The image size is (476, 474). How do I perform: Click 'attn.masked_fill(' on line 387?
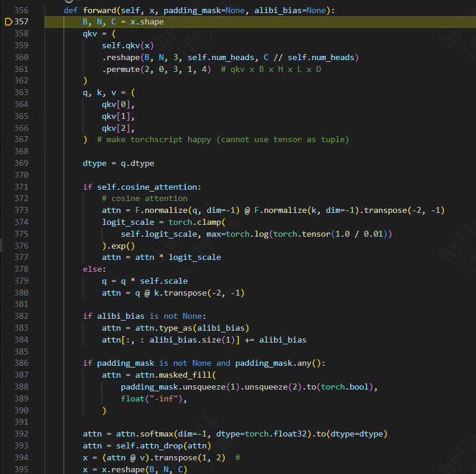175,375
